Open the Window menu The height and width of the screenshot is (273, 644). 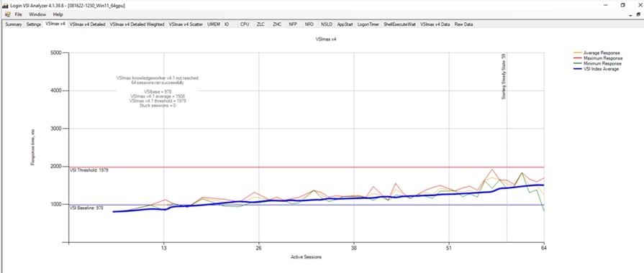click(37, 14)
